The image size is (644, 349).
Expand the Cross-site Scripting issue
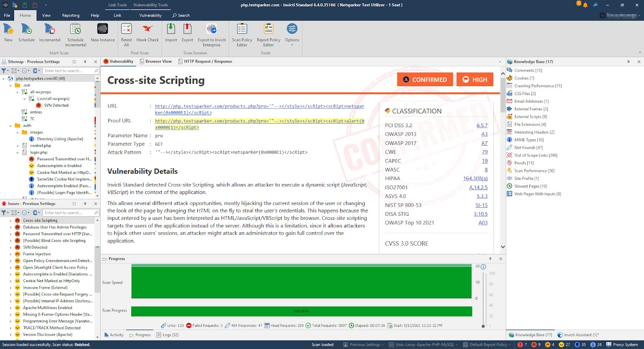pyautogui.click(x=10, y=221)
